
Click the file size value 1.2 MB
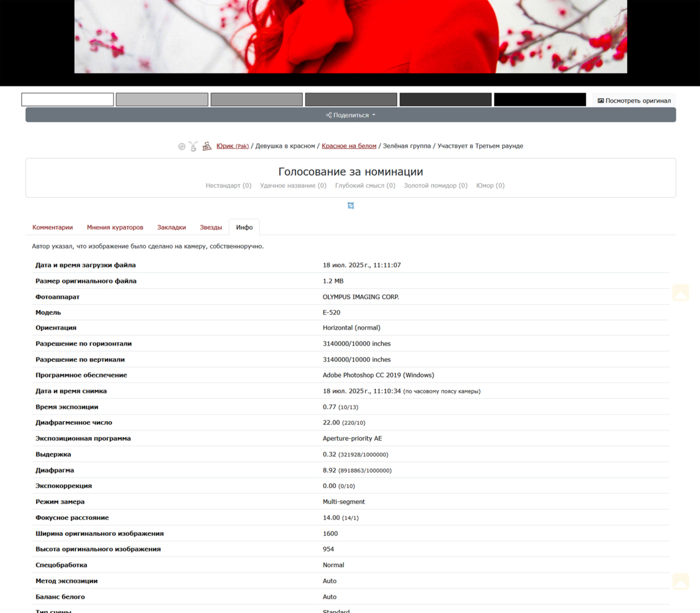pos(333,281)
